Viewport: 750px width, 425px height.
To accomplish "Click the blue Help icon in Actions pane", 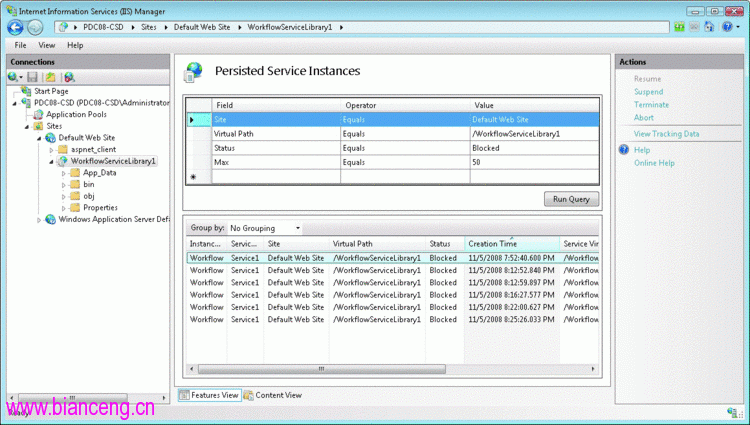I will (x=624, y=150).
